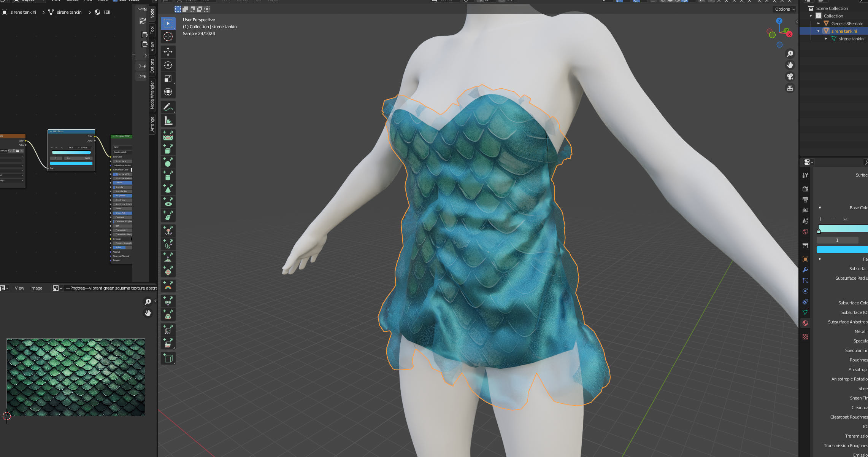Collapse the ColorRamp node header arrow
The image size is (868, 457).
[x=51, y=131]
